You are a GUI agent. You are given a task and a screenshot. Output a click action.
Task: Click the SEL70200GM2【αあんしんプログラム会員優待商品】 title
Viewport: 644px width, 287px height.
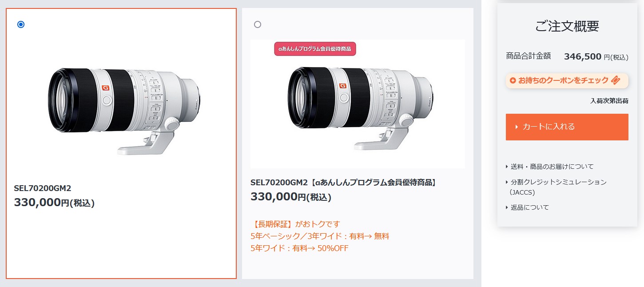(344, 183)
